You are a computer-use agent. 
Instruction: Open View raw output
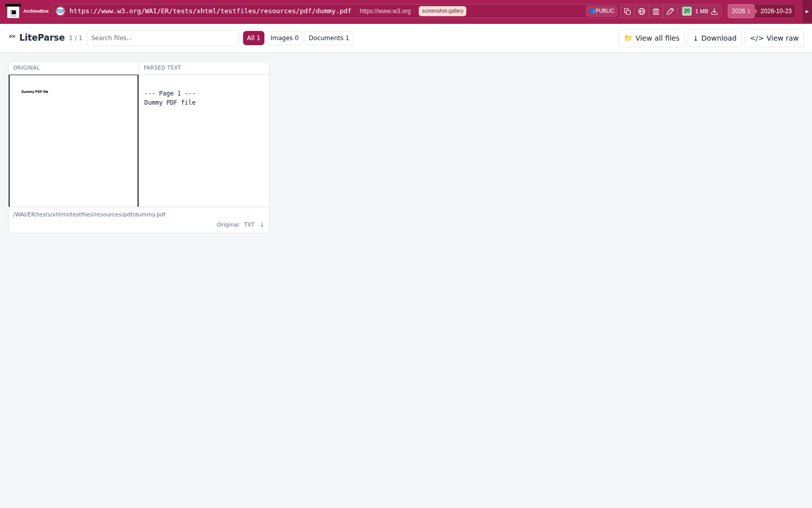coord(774,38)
